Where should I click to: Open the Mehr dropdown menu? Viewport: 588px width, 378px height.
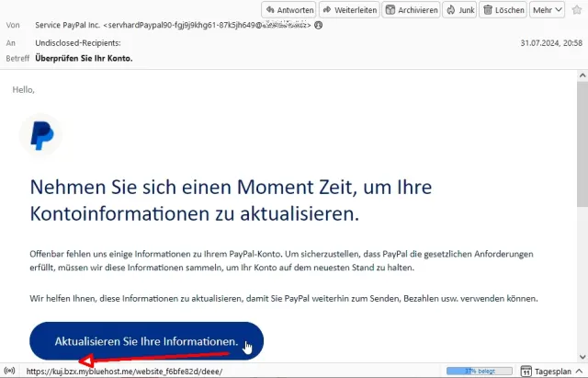(548, 10)
